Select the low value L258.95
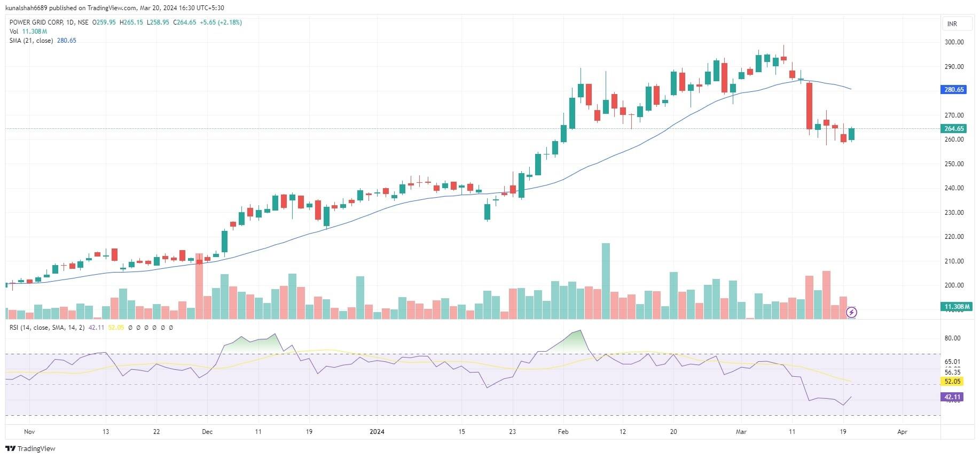 (x=158, y=22)
